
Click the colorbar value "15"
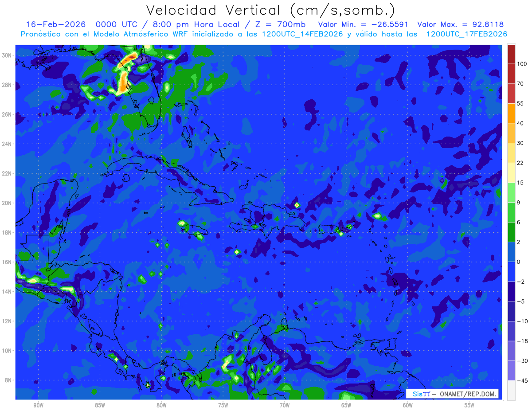click(520, 183)
